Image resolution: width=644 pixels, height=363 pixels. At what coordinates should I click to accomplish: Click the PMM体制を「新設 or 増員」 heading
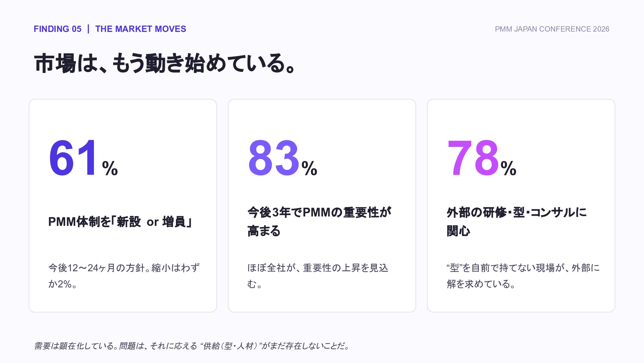(x=120, y=222)
